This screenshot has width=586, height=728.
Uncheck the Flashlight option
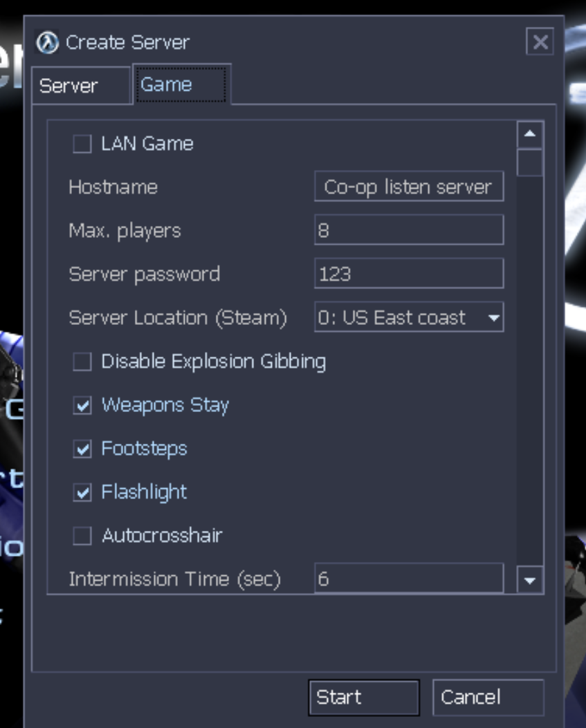[82, 492]
